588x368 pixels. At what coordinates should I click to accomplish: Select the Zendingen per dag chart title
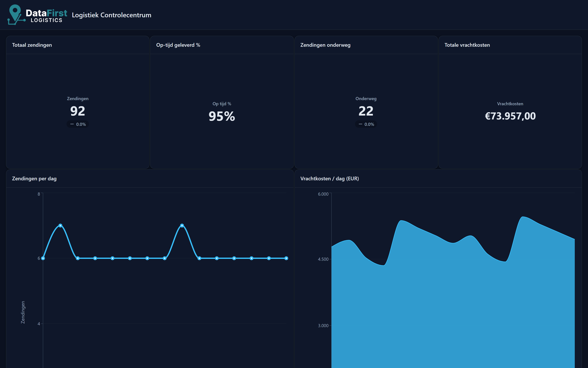click(x=34, y=179)
